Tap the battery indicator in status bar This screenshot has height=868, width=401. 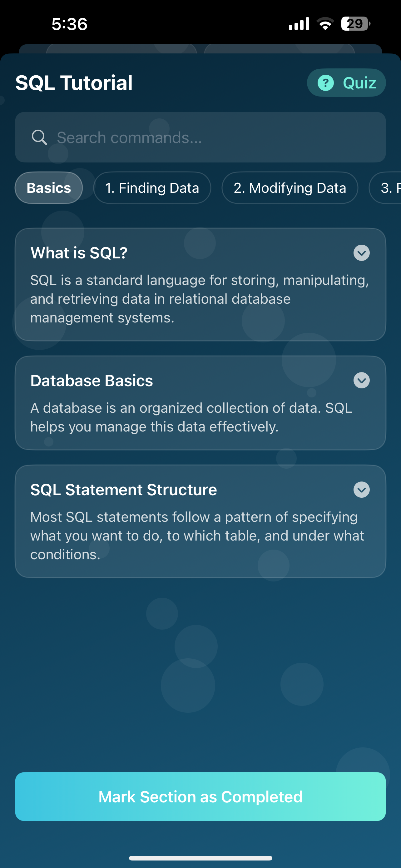click(355, 24)
